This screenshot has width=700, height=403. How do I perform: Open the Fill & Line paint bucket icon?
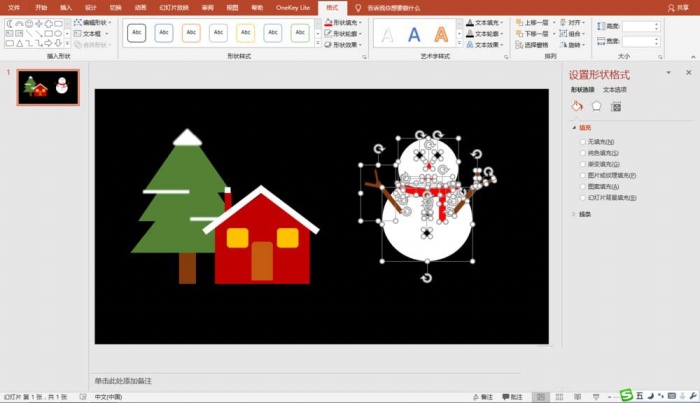point(577,106)
